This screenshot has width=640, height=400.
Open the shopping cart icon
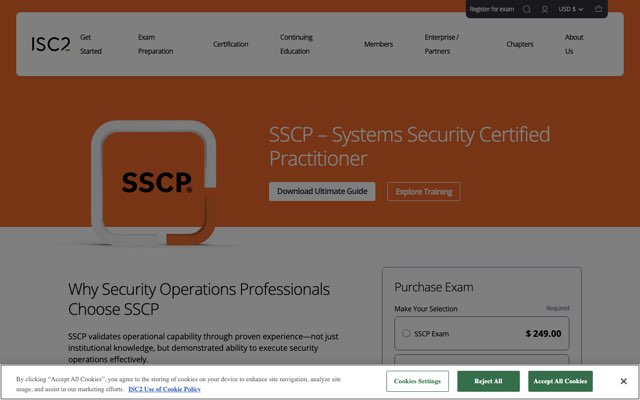click(x=598, y=9)
